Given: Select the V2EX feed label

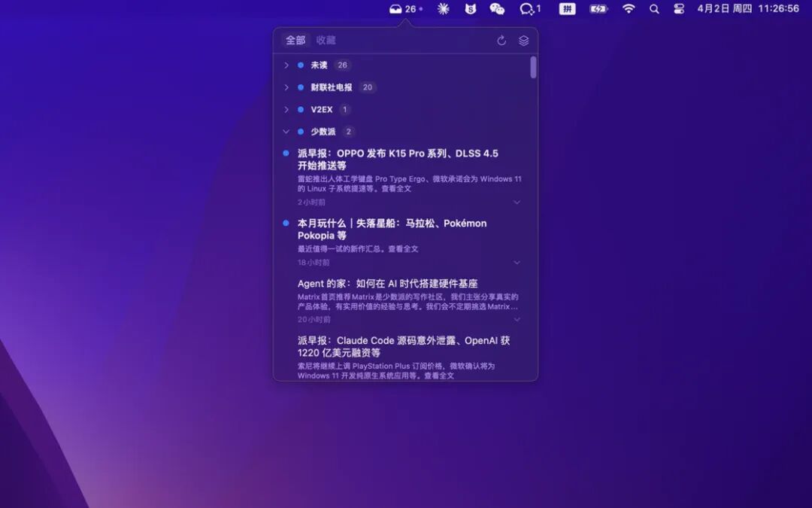Looking at the screenshot, I should pos(322,109).
